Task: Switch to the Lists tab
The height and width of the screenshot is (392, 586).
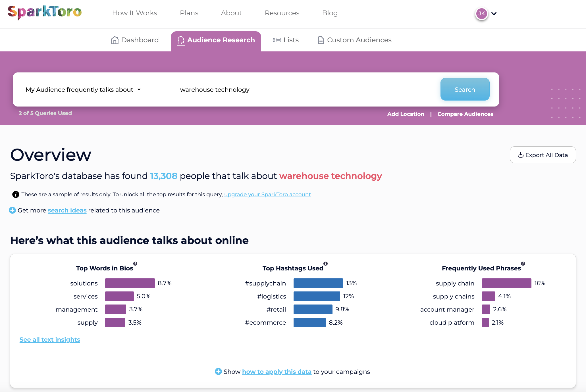Action: click(x=286, y=40)
